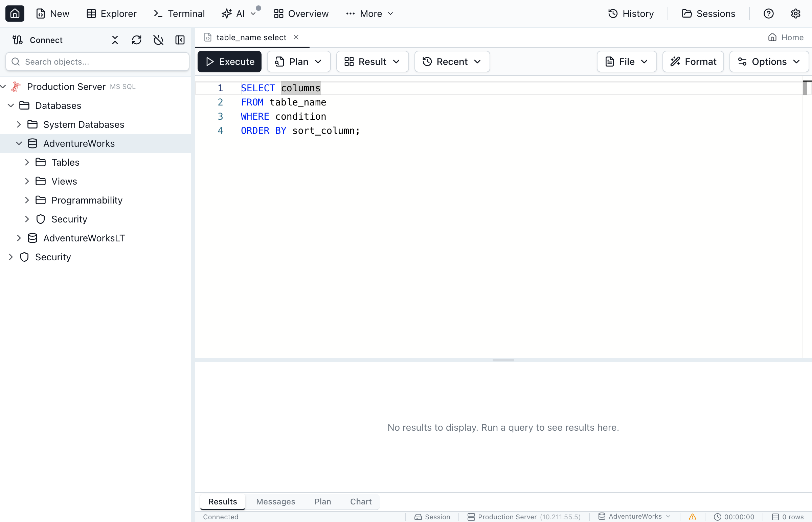This screenshot has width=812, height=522.
Task: Open the Help question mark menu
Action: coord(768,14)
